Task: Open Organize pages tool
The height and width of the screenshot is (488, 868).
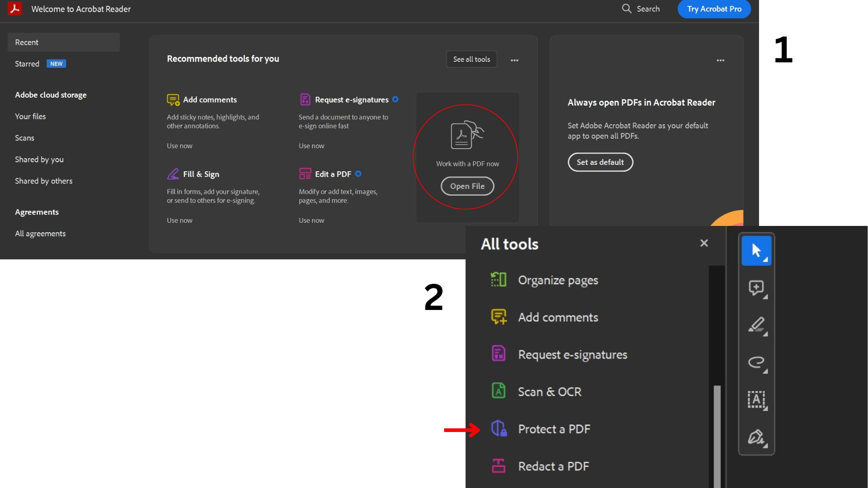Action: click(557, 280)
